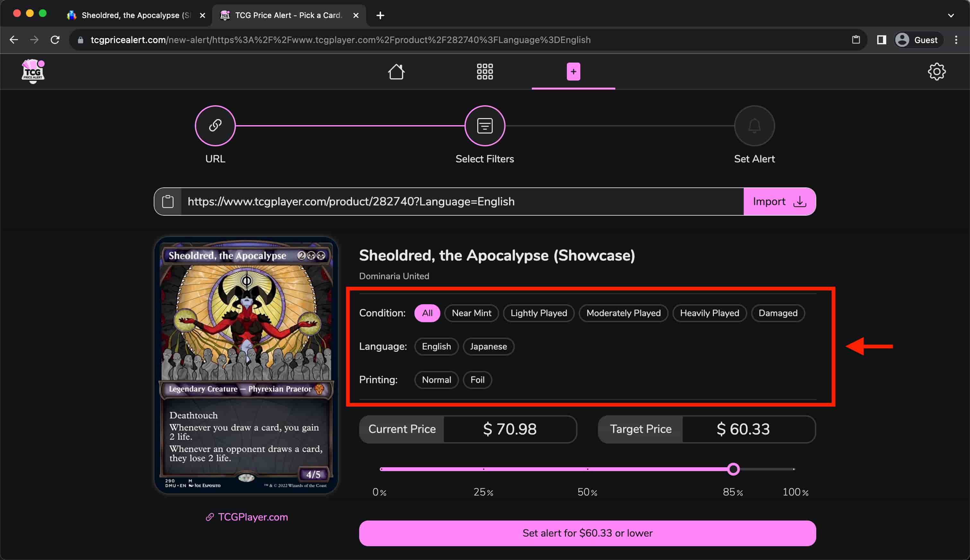Open the TCGPlayer.com link
The width and height of the screenshot is (970, 560).
point(247,517)
